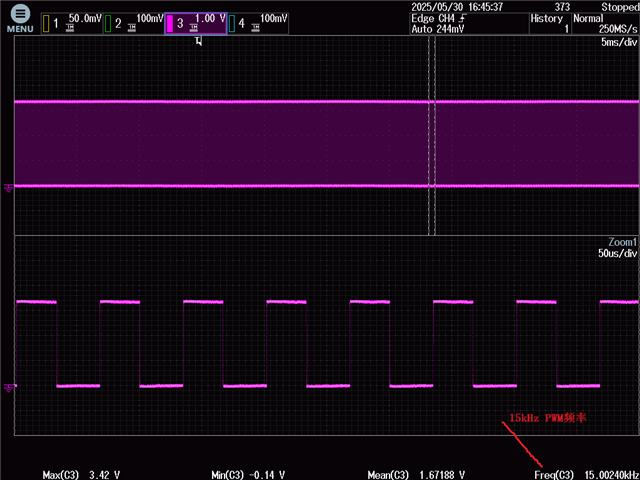Click the red 15kHz PWM annotation text

pyautogui.click(x=547, y=418)
